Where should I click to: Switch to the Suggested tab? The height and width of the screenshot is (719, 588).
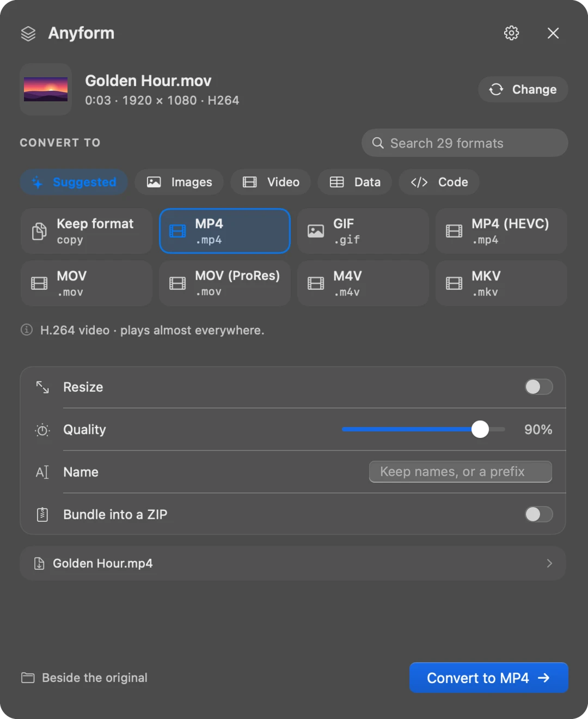tap(74, 182)
